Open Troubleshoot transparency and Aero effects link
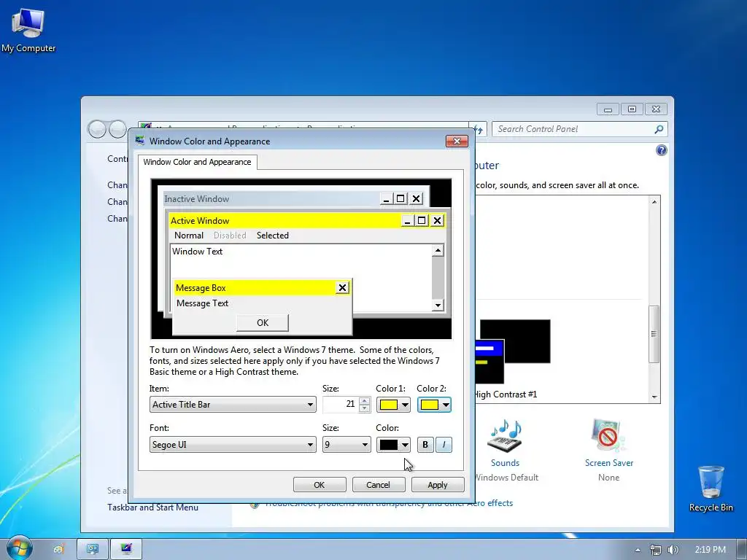The width and height of the screenshot is (747, 560). 389,503
